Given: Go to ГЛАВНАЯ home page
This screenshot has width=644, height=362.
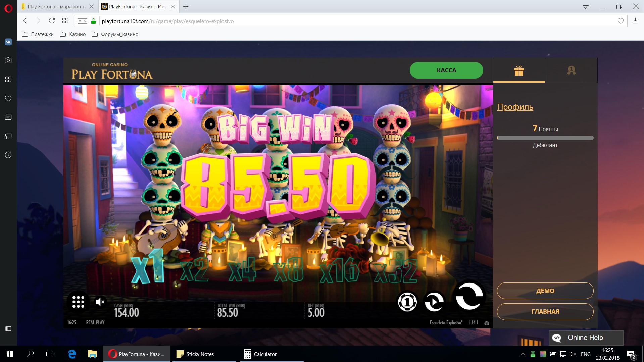Looking at the screenshot, I should coord(545,311).
